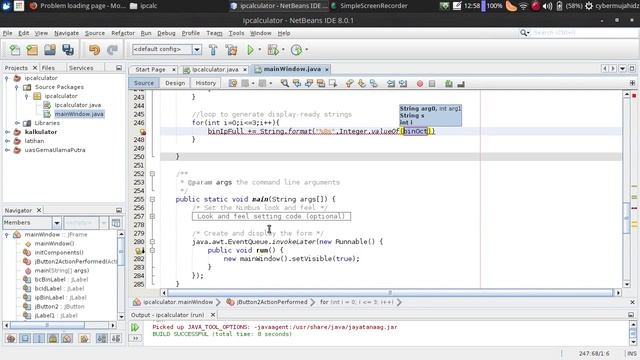Click the Shift Line Left icon
Viewport: 640px width, 360px height.
(x=391, y=84)
